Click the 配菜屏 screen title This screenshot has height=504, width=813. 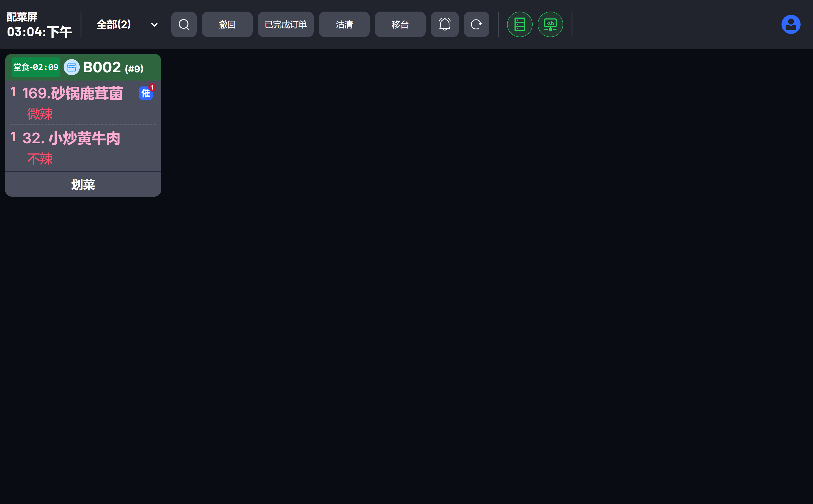click(22, 17)
